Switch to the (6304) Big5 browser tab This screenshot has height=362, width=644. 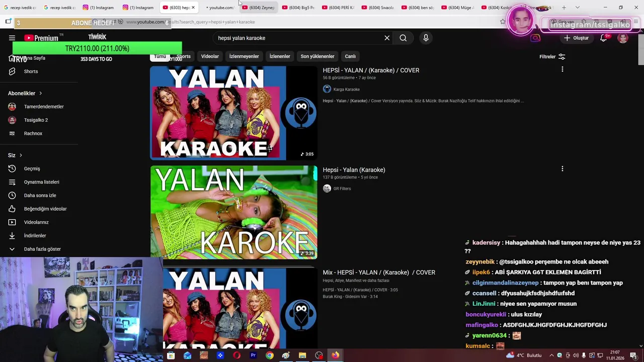pyautogui.click(x=299, y=8)
